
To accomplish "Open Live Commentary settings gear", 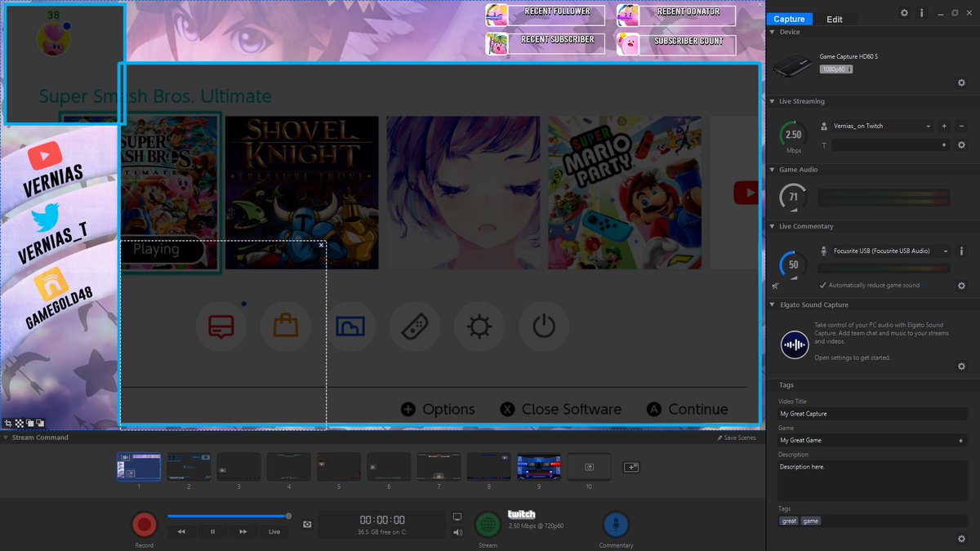I will pos(961,286).
